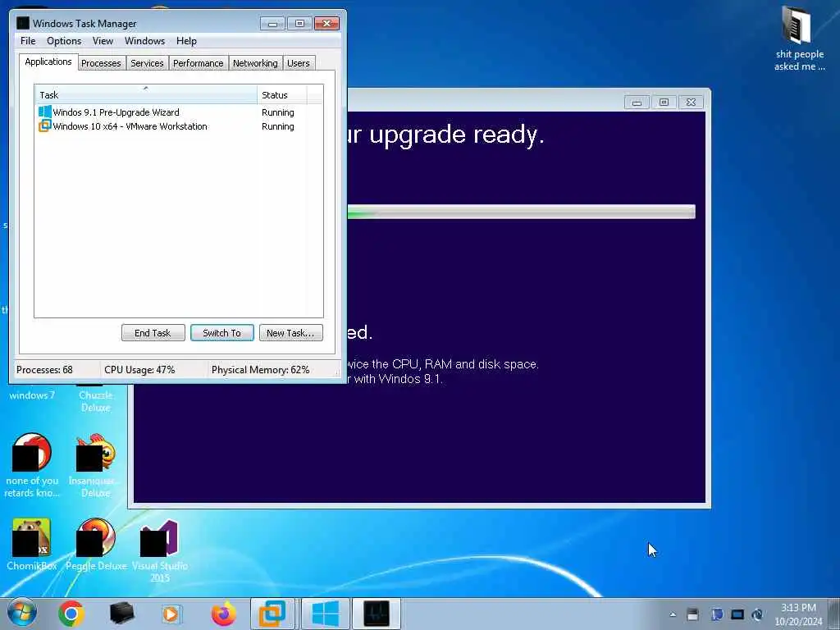Viewport: 840px width, 630px height.
Task: Launch the media player taskbar icon
Action: point(171,614)
